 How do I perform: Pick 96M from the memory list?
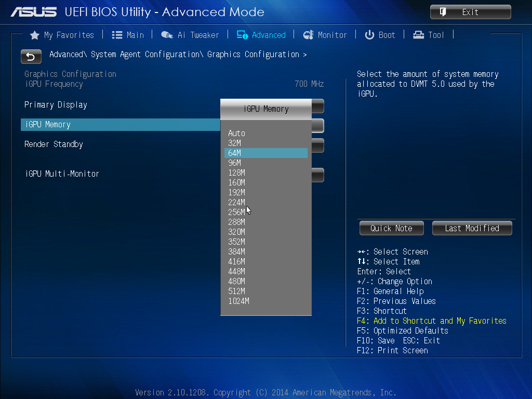pyautogui.click(x=266, y=163)
